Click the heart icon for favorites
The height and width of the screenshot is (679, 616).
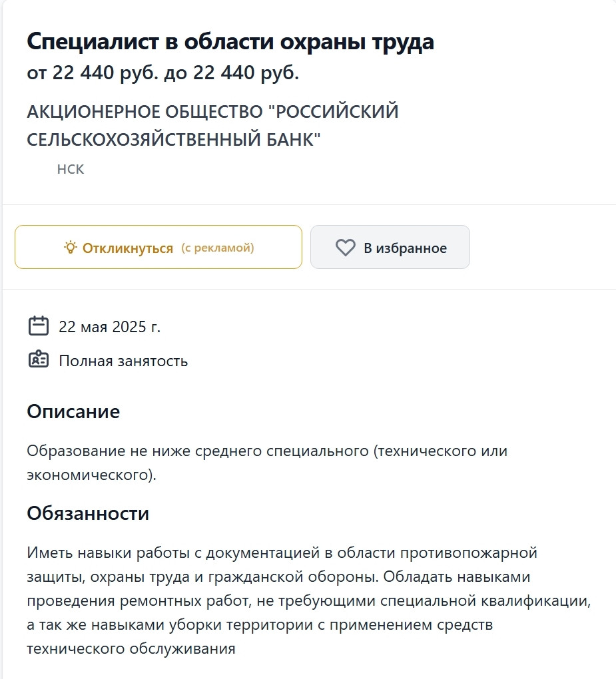345,248
